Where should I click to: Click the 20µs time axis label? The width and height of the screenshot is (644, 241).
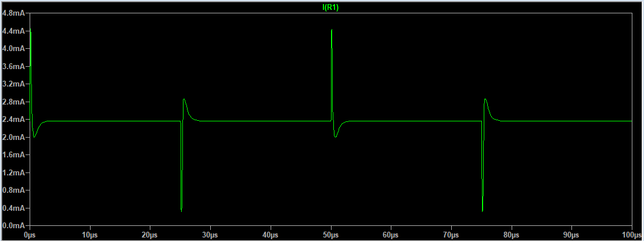[150, 235]
